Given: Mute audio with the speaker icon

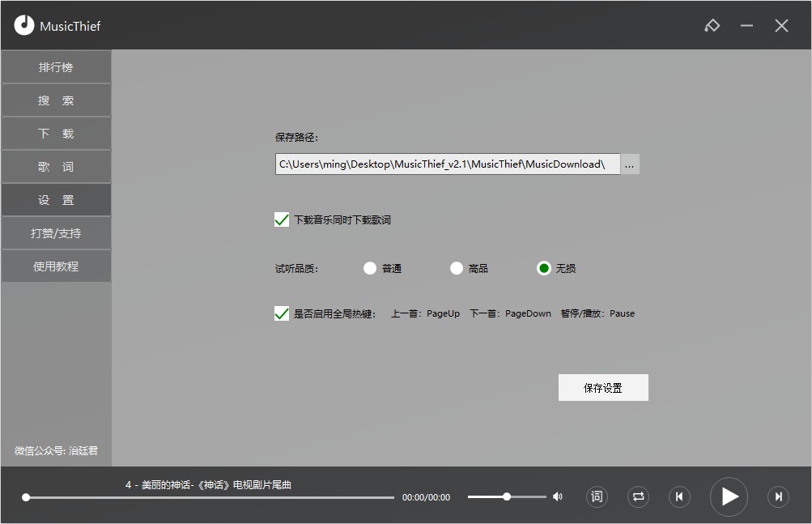Looking at the screenshot, I should 558,496.
